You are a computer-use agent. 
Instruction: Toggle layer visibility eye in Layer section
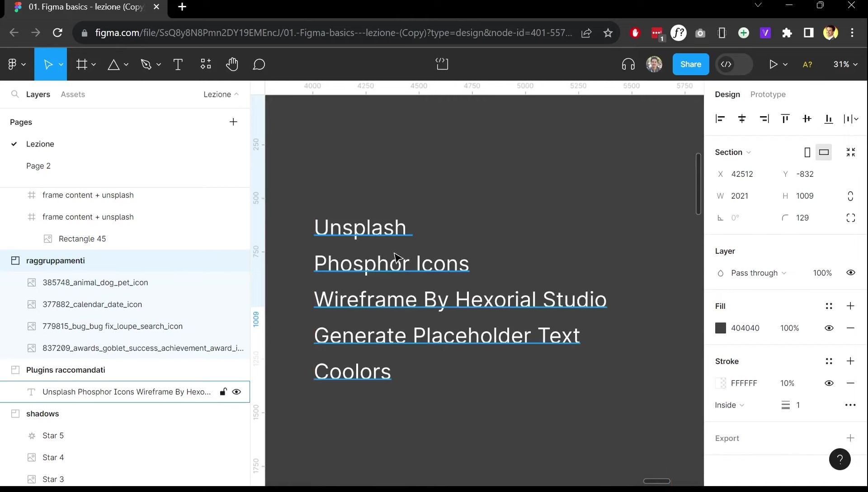click(851, 273)
